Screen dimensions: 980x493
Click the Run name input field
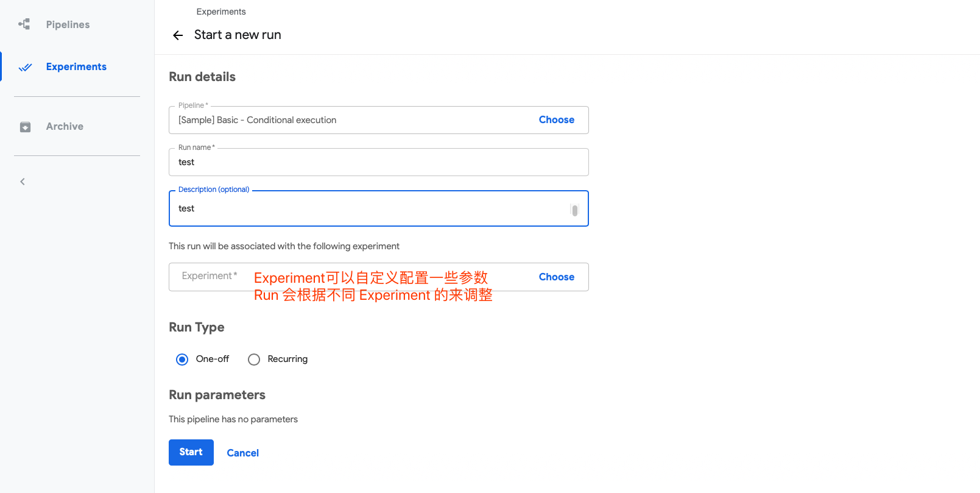(x=378, y=163)
